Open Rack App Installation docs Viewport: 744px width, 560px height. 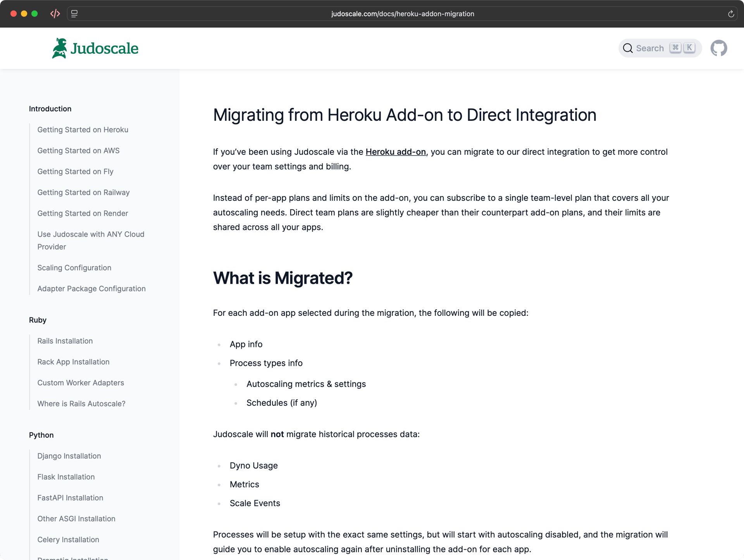coord(73,362)
